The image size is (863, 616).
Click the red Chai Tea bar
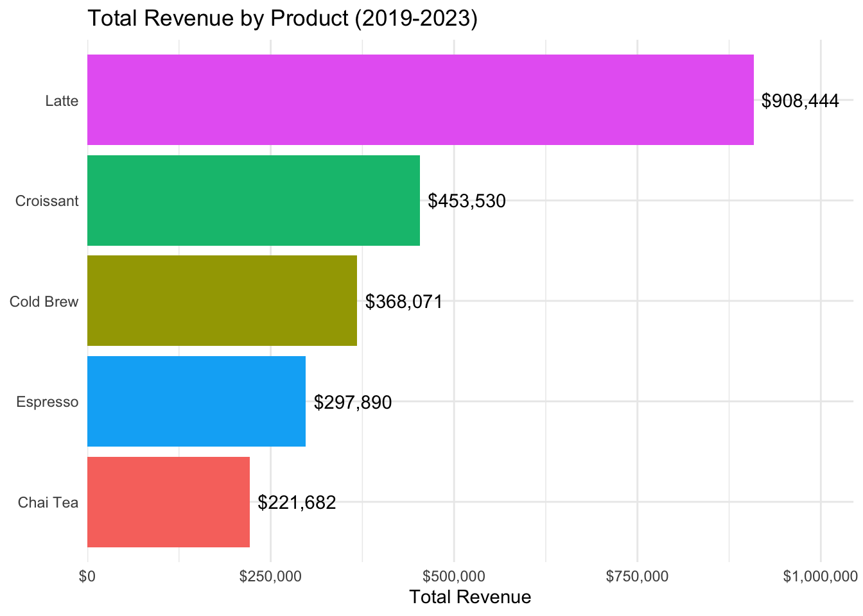168,502
